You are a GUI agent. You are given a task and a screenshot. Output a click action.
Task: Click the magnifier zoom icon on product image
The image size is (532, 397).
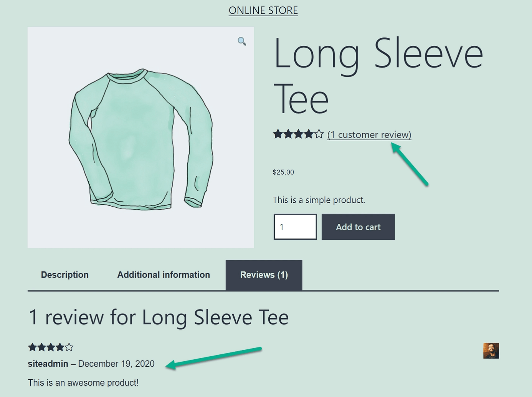[x=241, y=41]
